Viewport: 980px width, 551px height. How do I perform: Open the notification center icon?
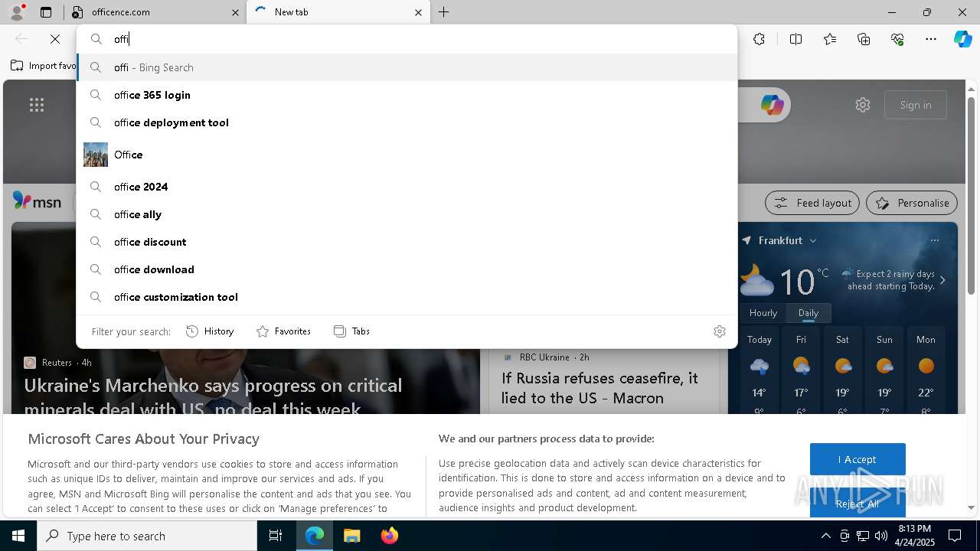(x=955, y=536)
